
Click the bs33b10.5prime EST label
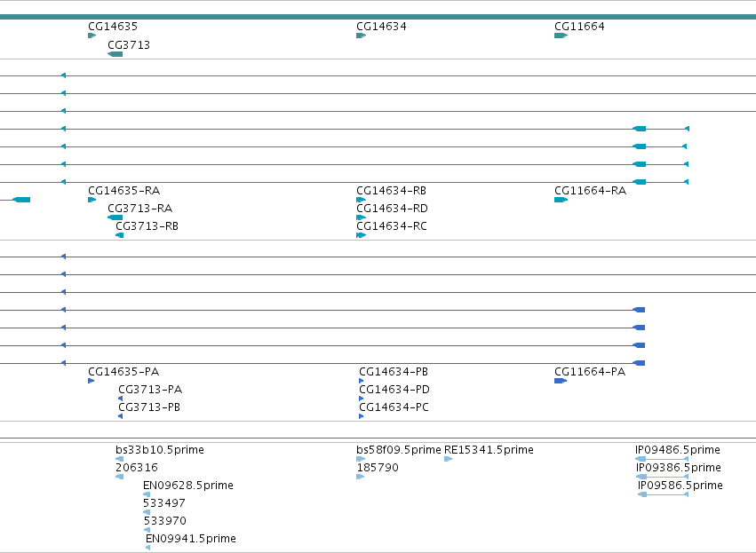160,450
